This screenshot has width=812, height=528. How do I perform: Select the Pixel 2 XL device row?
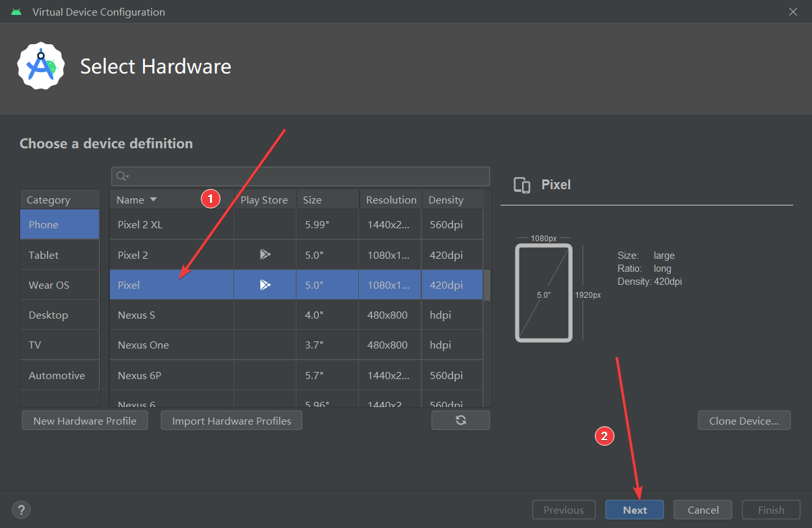pyautogui.click(x=296, y=225)
